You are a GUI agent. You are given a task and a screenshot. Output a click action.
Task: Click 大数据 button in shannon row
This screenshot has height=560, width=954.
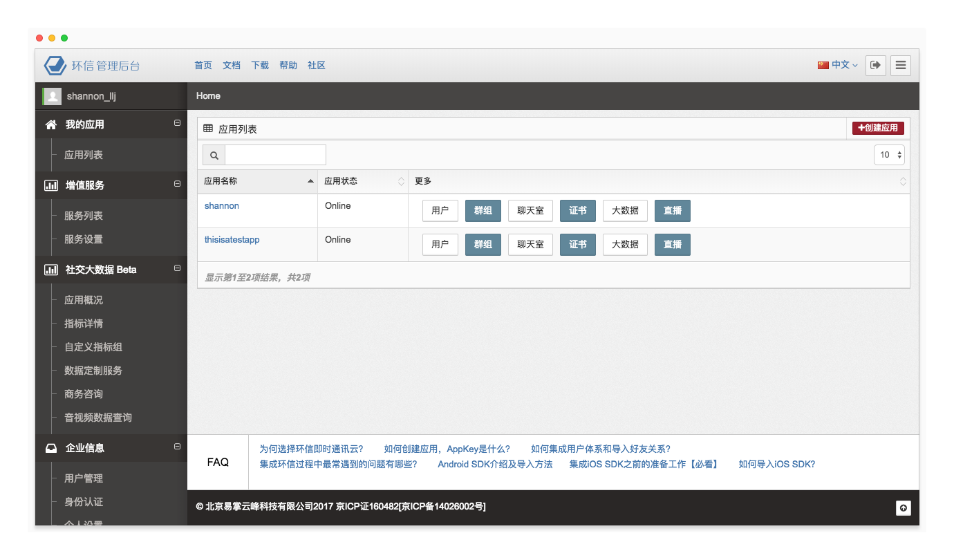point(625,211)
